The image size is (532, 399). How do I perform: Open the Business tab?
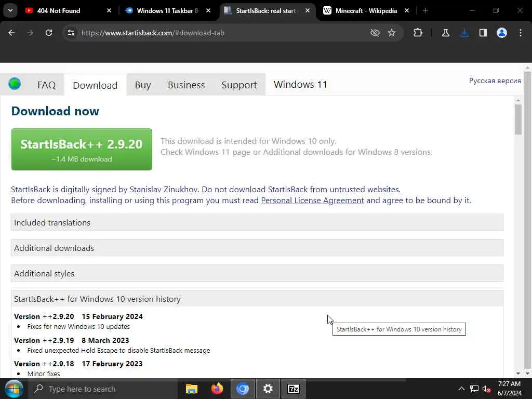click(x=187, y=85)
